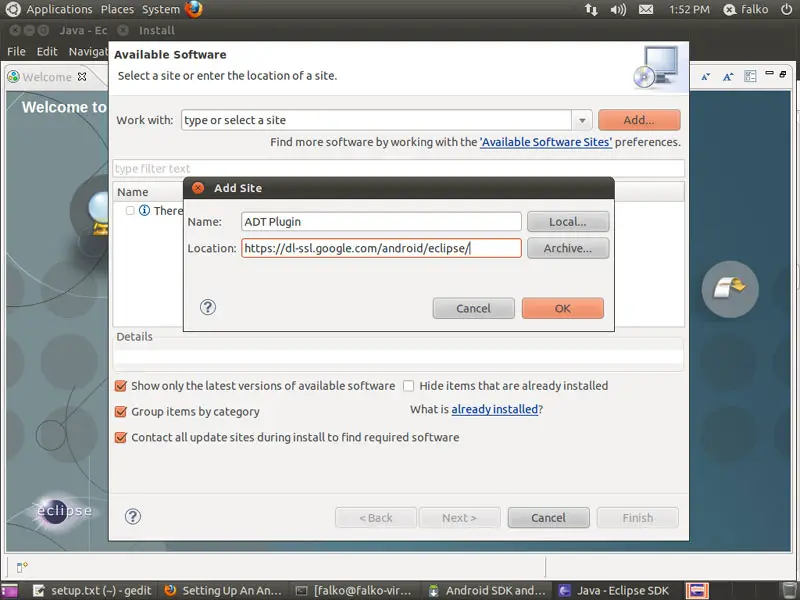Click the falko user menu in top panel
Image resolution: width=800 pixels, height=600 pixels.
pos(745,9)
